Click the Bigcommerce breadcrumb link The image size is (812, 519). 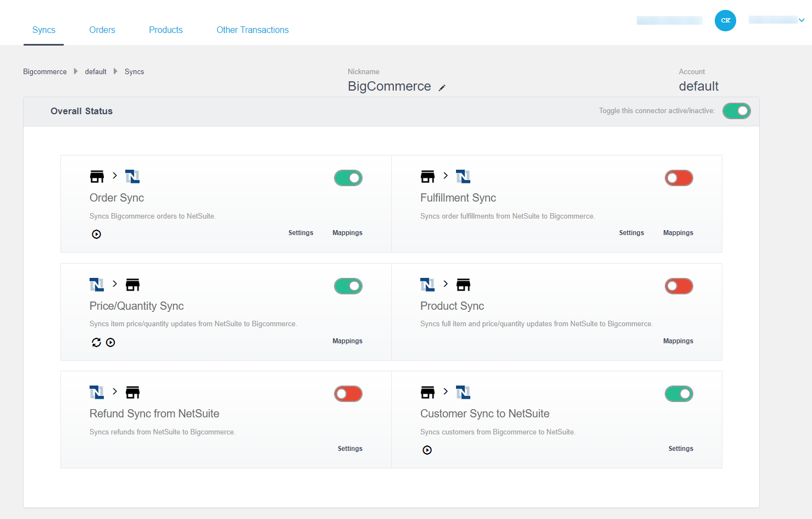(x=45, y=71)
